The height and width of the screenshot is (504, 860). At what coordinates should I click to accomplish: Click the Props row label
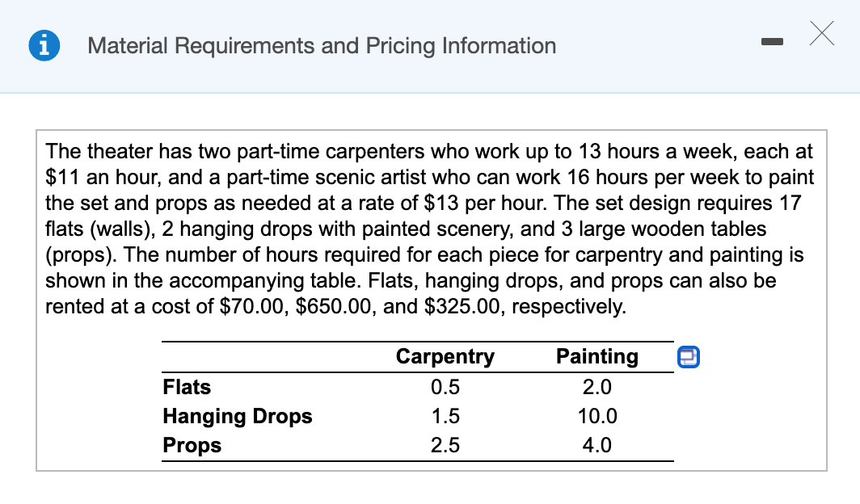192,445
